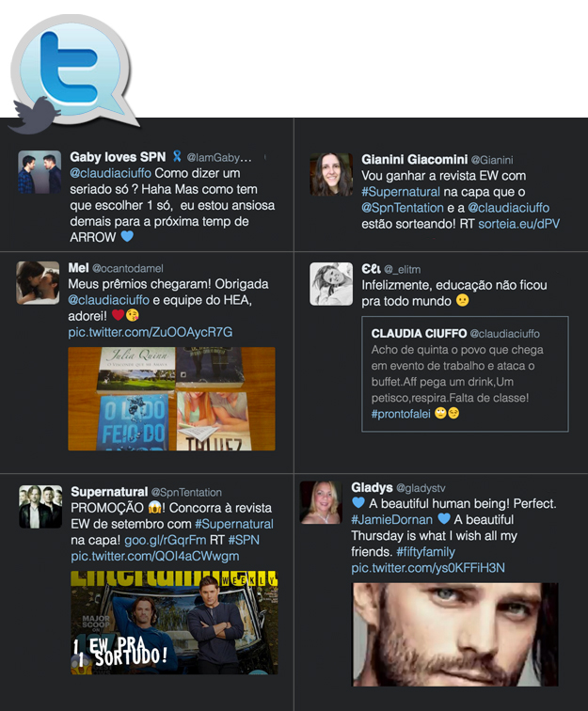
Task: Click the blue heart after ARROW
Action: (127, 236)
